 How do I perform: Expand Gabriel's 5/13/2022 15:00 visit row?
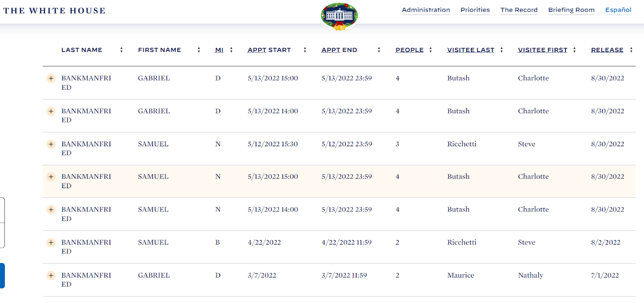coord(51,78)
